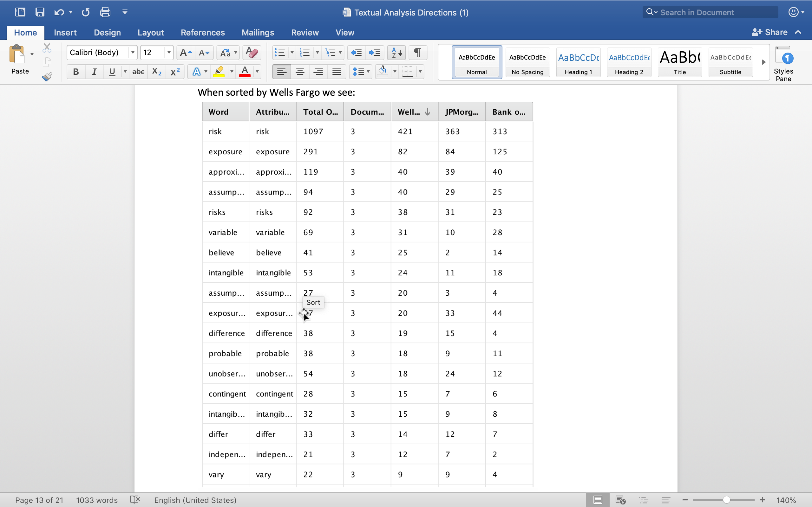
Task: Switch to the References ribbon tab
Action: 203,32
